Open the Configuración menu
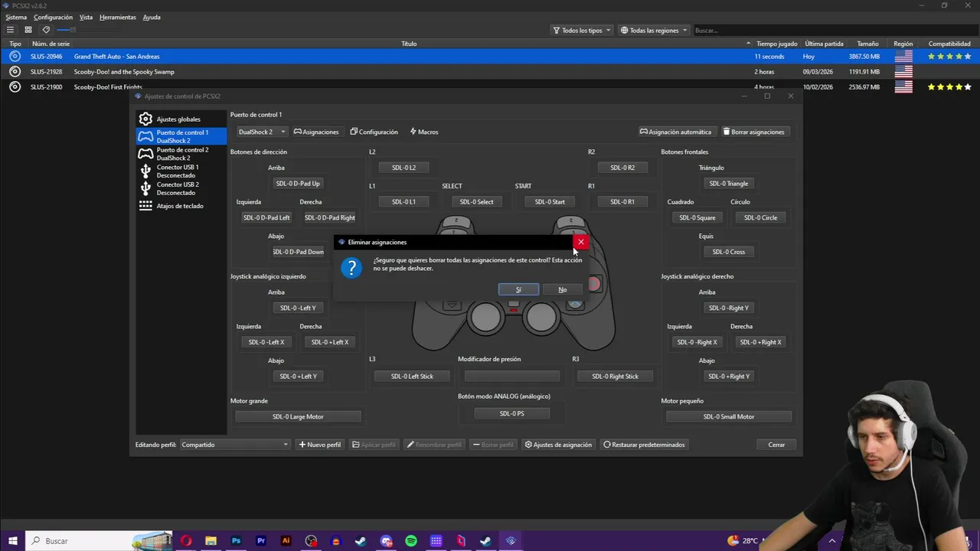Screen dimensions: 980x551 click(53, 17)
